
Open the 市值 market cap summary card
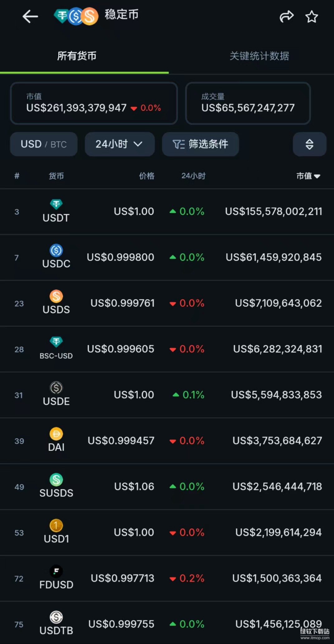click(94, 103)
